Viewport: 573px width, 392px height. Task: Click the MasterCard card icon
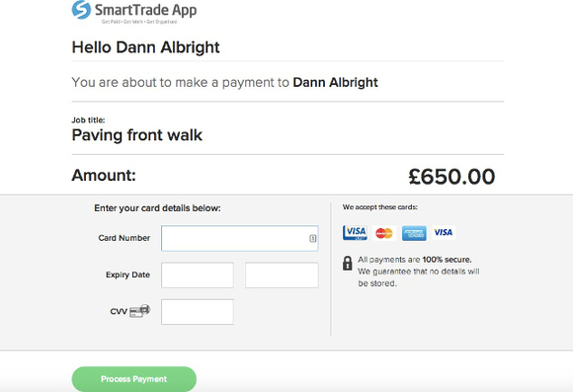[x=384, y=233]
